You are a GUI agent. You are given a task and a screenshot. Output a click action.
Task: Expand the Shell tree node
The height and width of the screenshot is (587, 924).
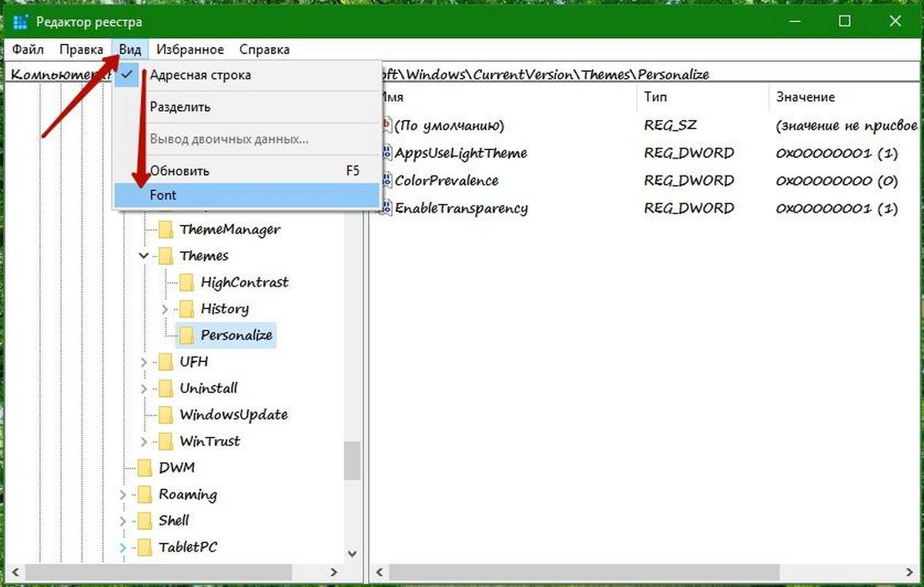123,521
